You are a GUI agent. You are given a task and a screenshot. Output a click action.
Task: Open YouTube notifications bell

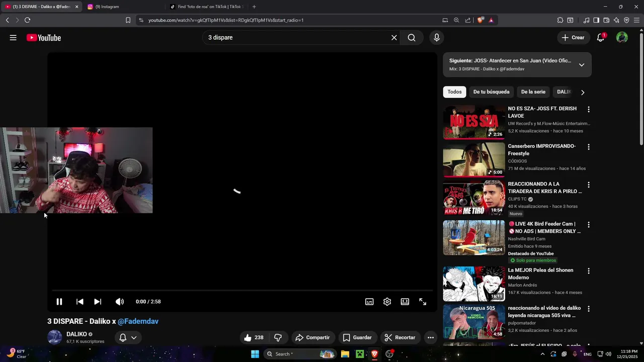click(601, 38)
